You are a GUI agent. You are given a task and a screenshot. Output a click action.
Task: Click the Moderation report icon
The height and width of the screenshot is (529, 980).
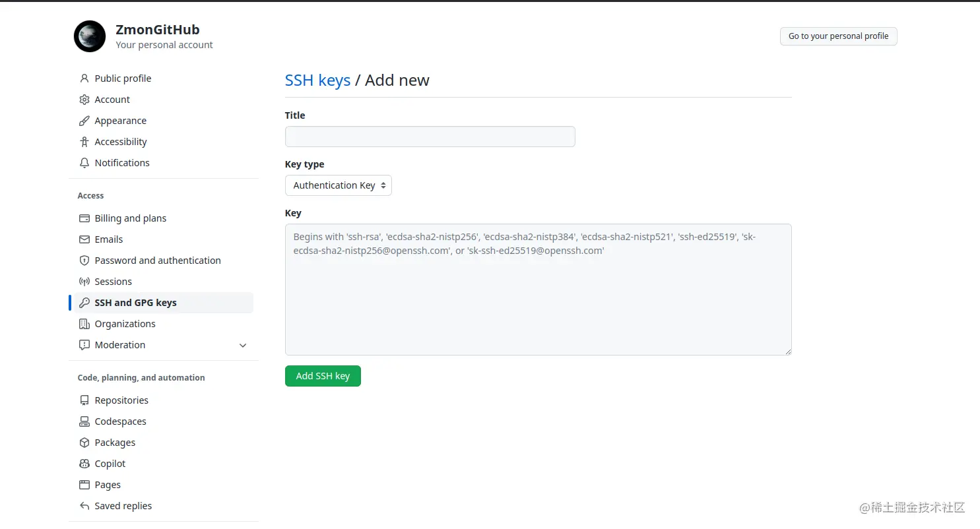point(84,345)
